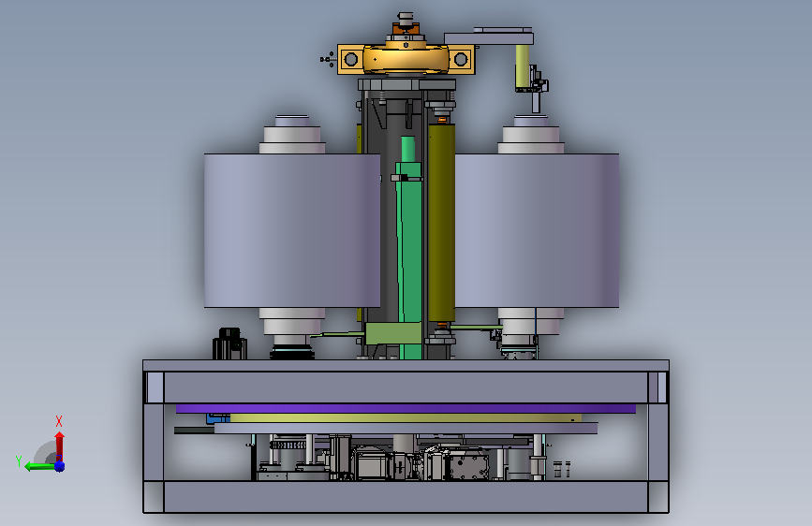Click the red X axis arrow of the triad
This screenshot has height=526, width=812.
click(x=60, y=446)
